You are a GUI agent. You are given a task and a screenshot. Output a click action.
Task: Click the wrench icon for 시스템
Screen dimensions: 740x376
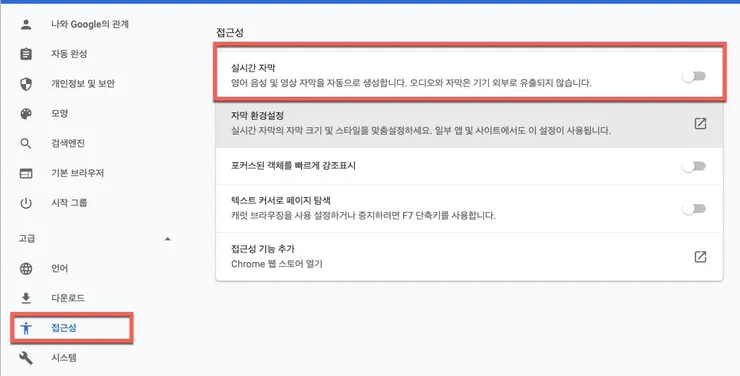[x=26, y=358]
